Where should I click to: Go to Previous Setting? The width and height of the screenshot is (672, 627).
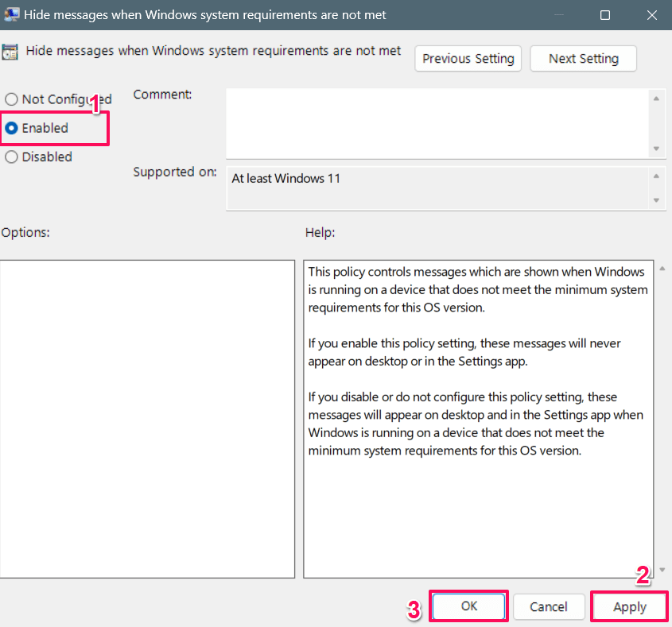pos(468,59)
